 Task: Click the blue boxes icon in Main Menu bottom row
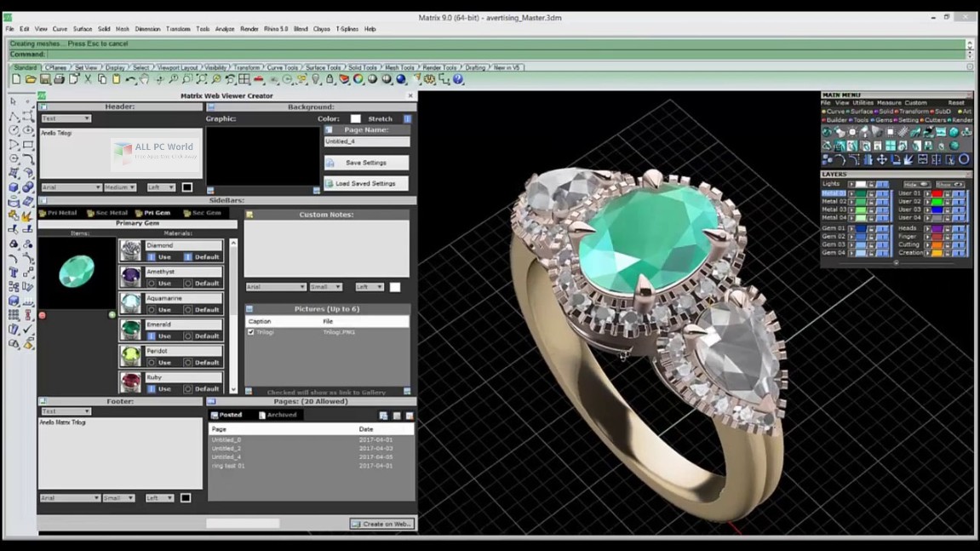click(827, 159)
